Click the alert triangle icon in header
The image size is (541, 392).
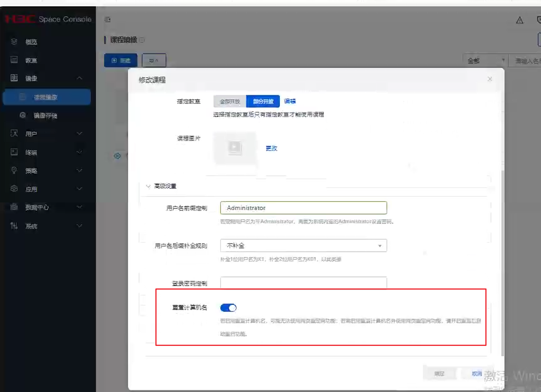tap(519, 20)
